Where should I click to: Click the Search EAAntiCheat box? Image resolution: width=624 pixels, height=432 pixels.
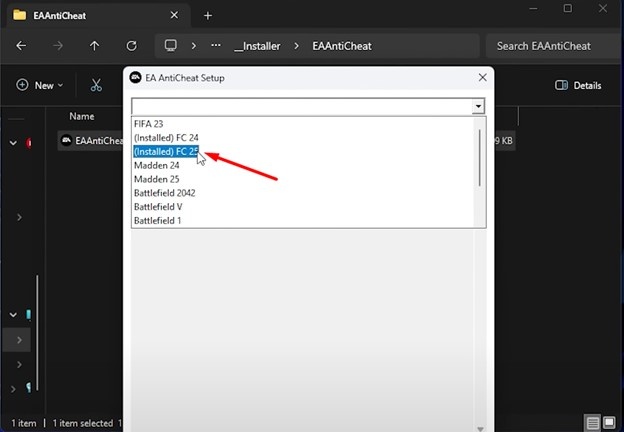553,46
